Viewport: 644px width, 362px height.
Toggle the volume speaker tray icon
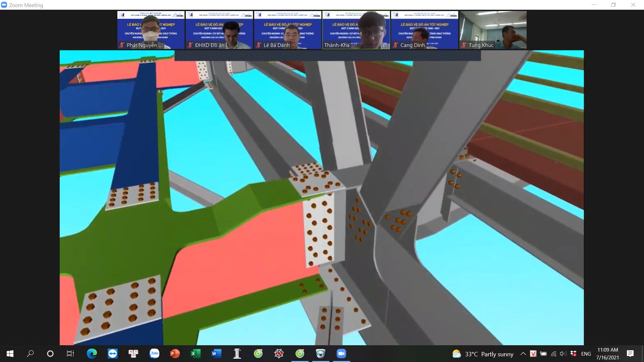(563, 354)
